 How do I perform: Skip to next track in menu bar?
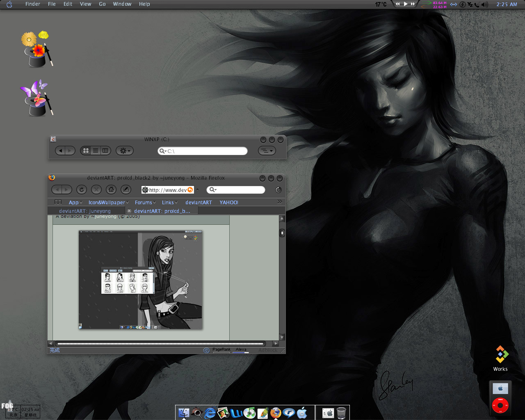413,4
